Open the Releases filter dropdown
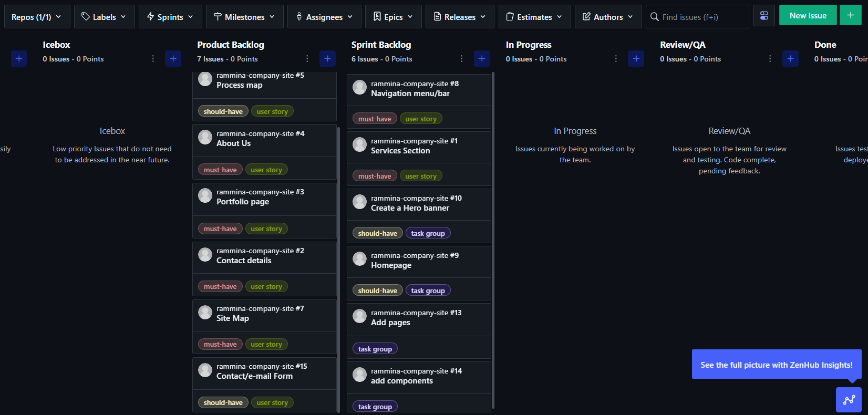 click(x=460, y=17)
